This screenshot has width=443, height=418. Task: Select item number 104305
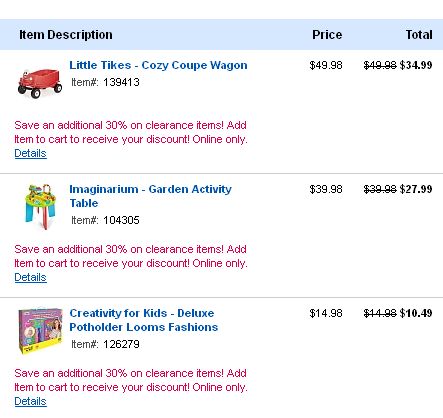point(121,220)
